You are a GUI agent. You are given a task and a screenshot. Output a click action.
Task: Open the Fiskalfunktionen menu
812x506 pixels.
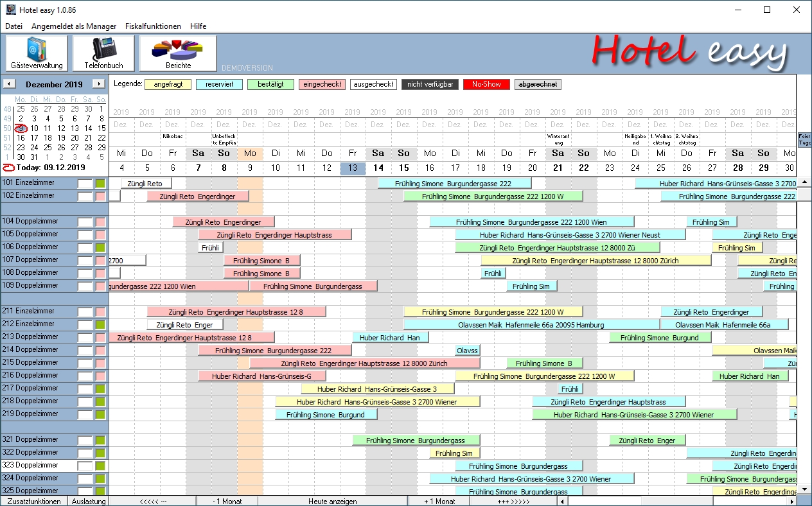click(153, 26)
